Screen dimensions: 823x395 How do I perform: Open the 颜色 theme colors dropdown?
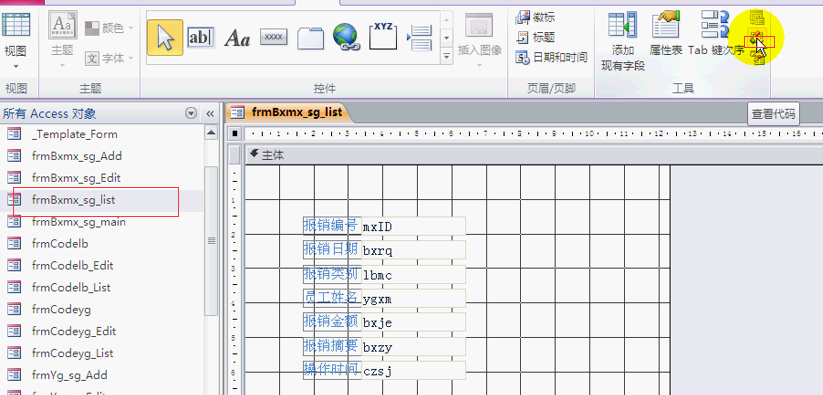tap(109, 28)
